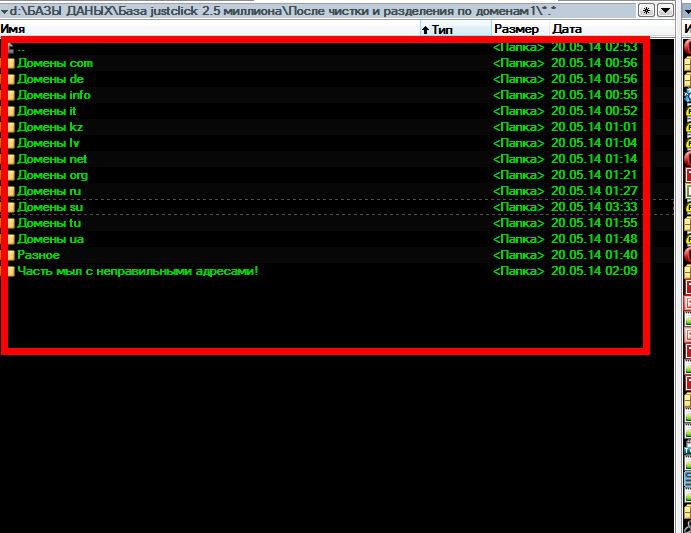The height and width of the screenshot is (533, 691).
Task: Click the Домены tu folder icon
Action: [11, 223]
